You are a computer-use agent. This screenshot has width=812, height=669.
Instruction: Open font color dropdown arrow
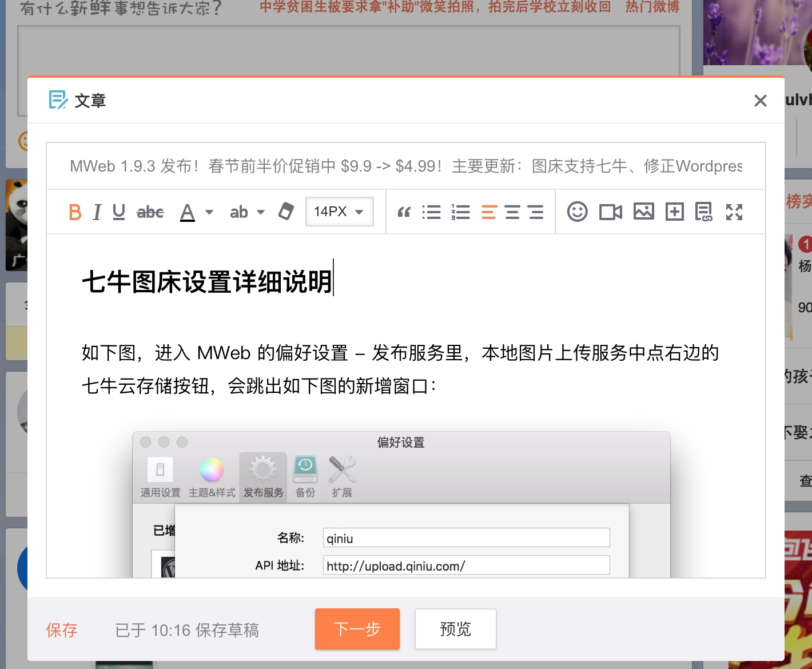pyautogui.click(x=209, y=212)
